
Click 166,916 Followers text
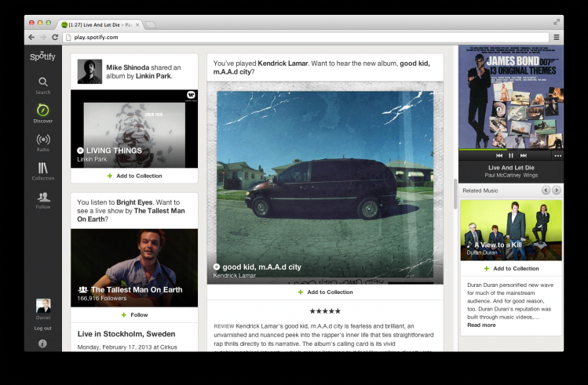102,298
